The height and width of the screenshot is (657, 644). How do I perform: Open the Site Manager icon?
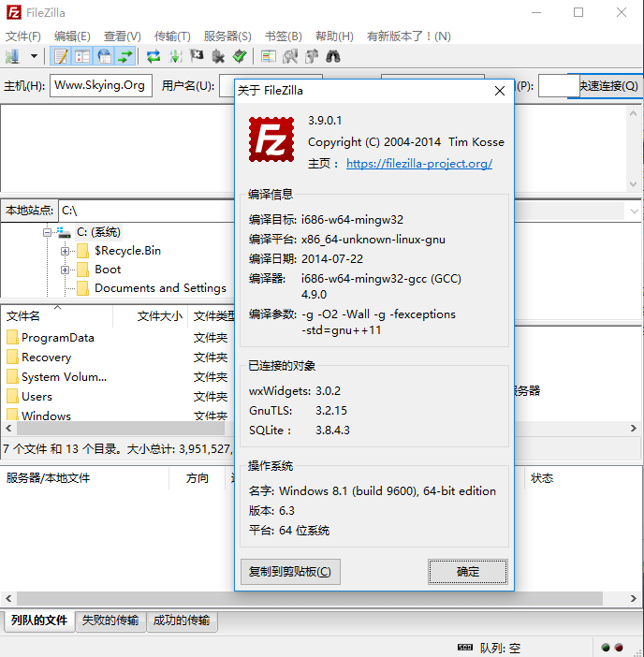coord(12,56)
